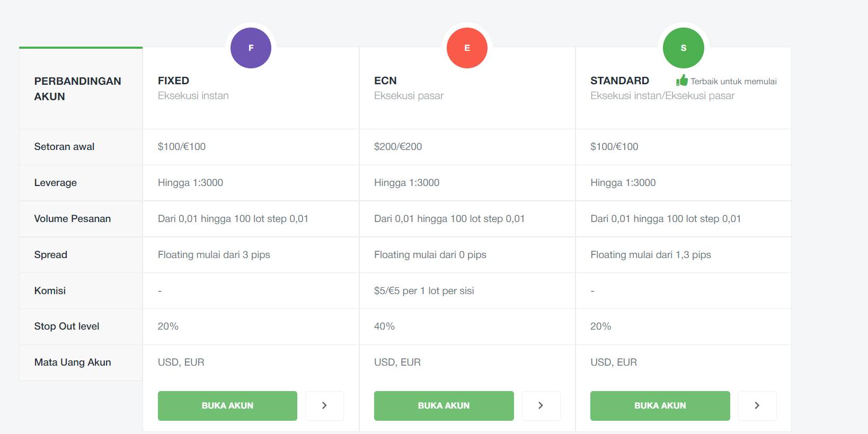
Task: Click the ECN commission $5/€5 cell
Action: pos(424,291)
